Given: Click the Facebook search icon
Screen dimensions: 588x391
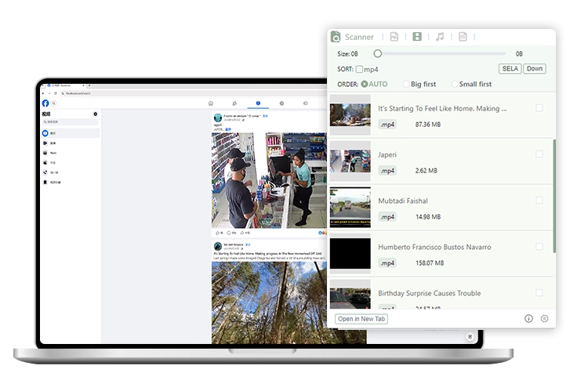Looking at the screenshot, I should [54, 103].
